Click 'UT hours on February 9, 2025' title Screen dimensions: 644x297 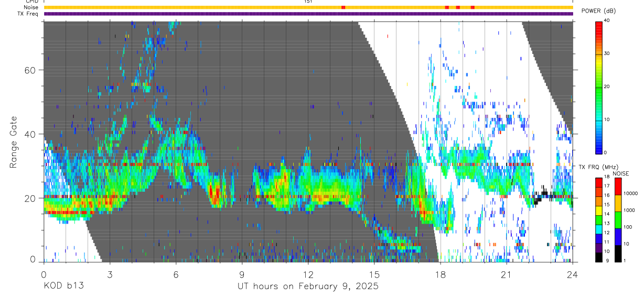click(308, 287)
